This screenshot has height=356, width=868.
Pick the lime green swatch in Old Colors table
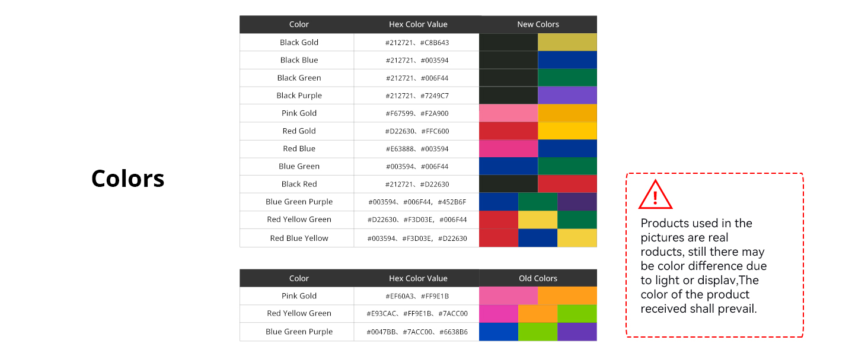[537, 313]
